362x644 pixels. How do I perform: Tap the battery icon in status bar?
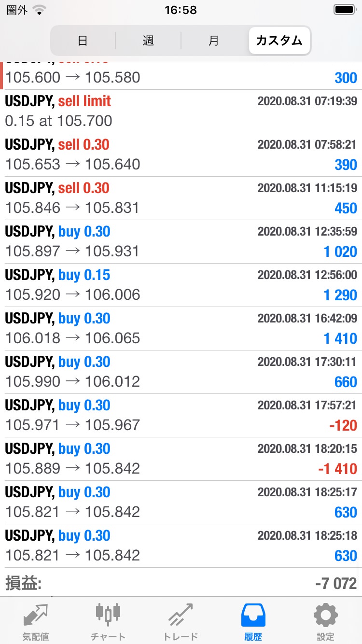[x=344, y=10]
